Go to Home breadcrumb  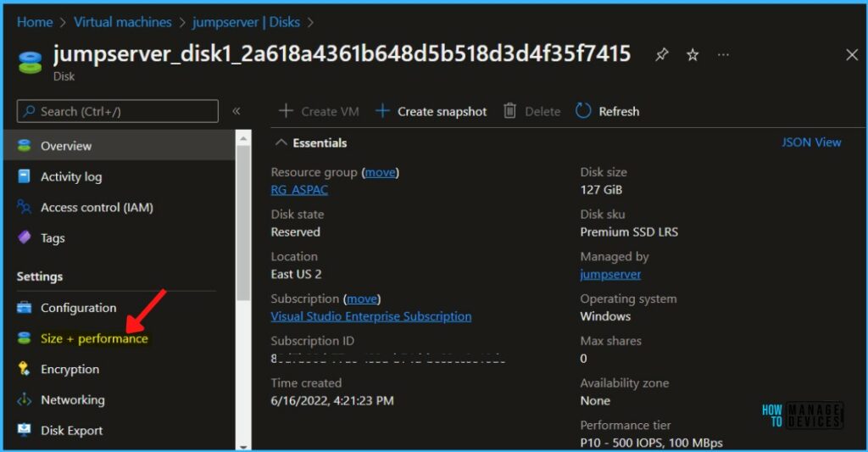(35, 22)
